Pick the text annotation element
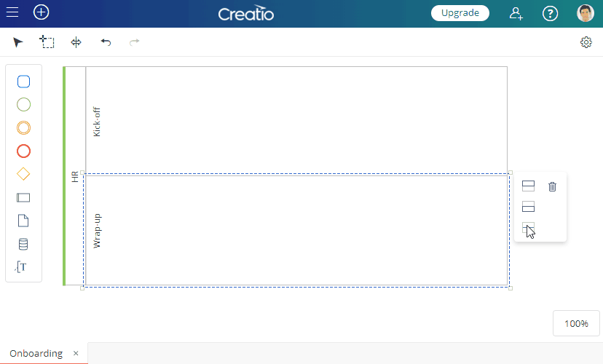The image size is (603, 364). (x=21, y=266)
